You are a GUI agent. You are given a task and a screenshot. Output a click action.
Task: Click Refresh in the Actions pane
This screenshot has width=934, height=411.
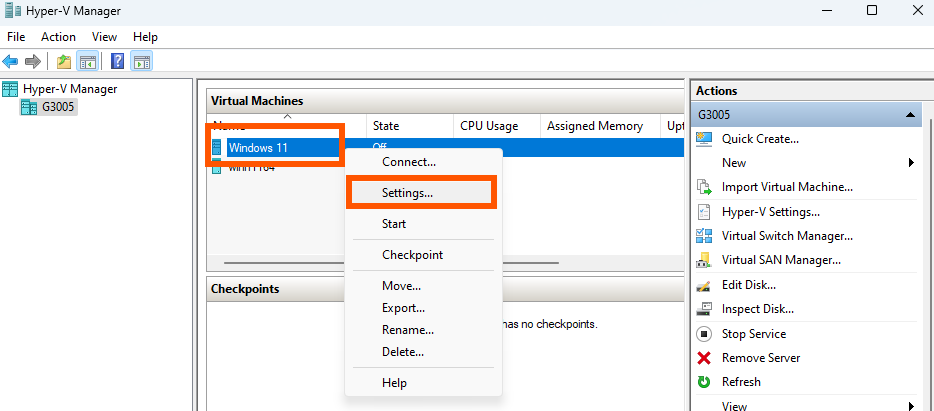click(x=741, y=382)
